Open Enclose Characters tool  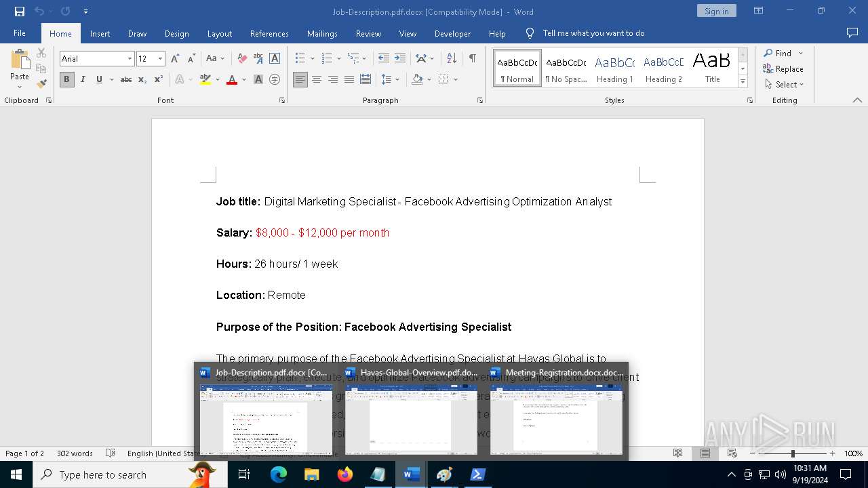[x=275, y=79]
